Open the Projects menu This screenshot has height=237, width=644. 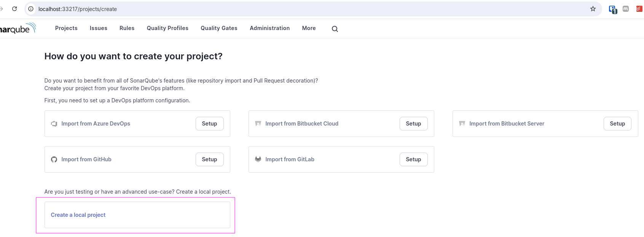click(x=66, y=28)
